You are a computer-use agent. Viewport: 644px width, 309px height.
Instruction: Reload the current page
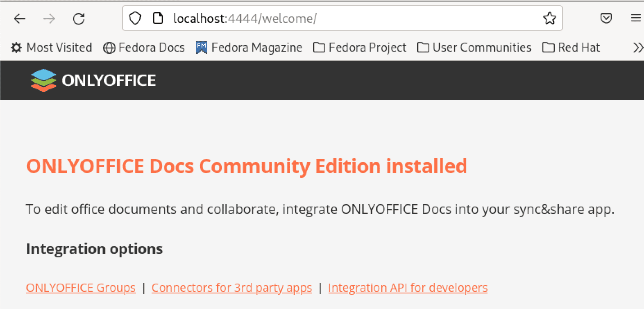[x=79, y=18]
